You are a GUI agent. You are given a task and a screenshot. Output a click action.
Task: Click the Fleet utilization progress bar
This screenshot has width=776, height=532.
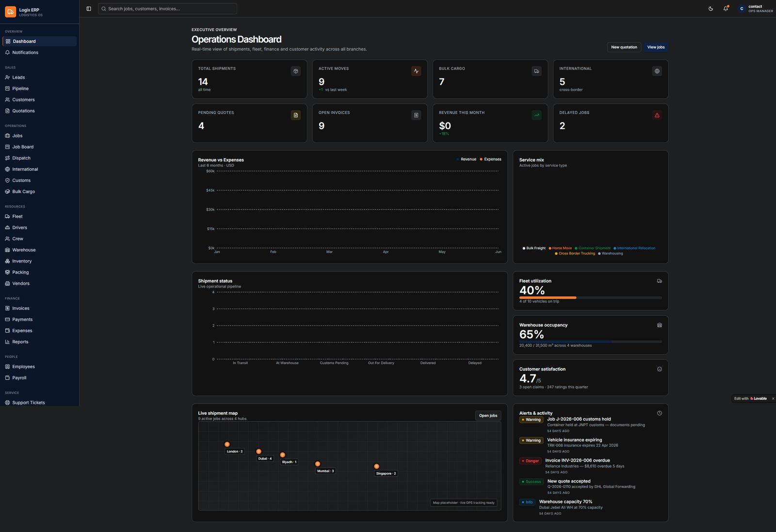tap(591, 298)
